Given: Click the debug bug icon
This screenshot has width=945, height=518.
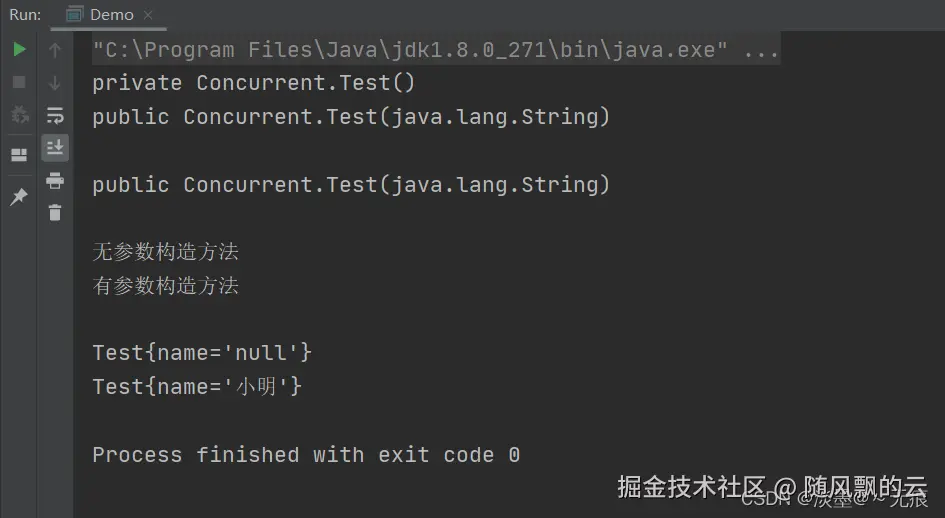Looking at the screenshot, I should coord(19,115).
